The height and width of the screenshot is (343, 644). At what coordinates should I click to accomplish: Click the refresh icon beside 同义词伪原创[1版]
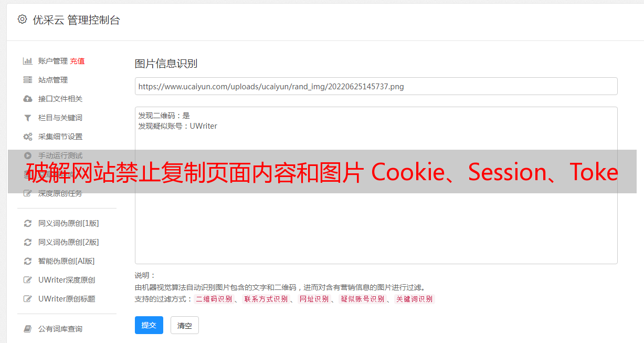tap(28, 223)
